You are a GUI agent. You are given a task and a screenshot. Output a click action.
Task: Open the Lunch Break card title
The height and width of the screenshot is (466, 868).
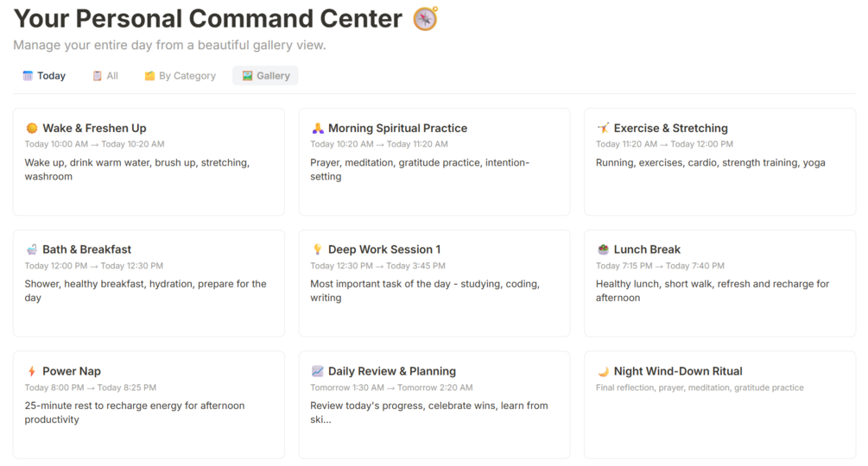point(647,250)
